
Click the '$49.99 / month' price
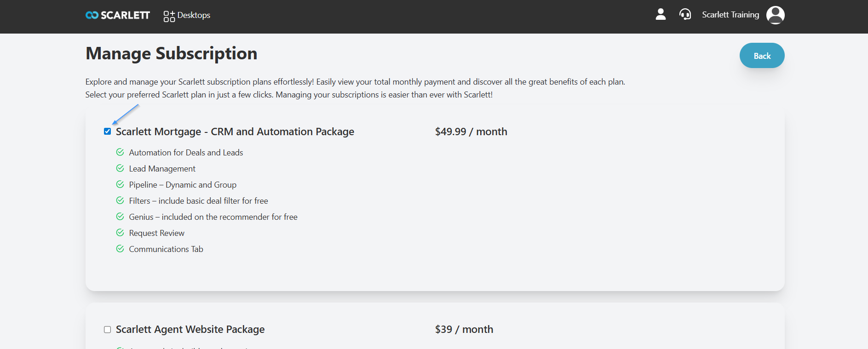click(471, 132)
